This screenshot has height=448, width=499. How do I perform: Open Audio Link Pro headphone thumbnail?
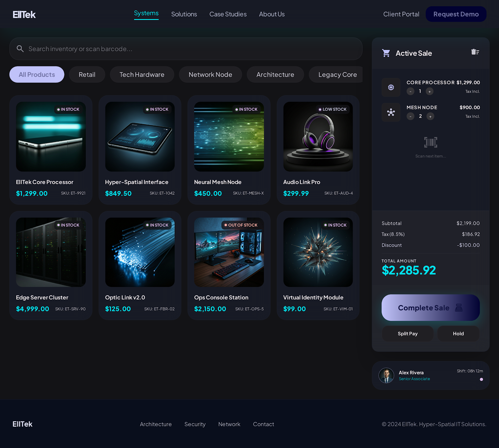tap(318, 137)
